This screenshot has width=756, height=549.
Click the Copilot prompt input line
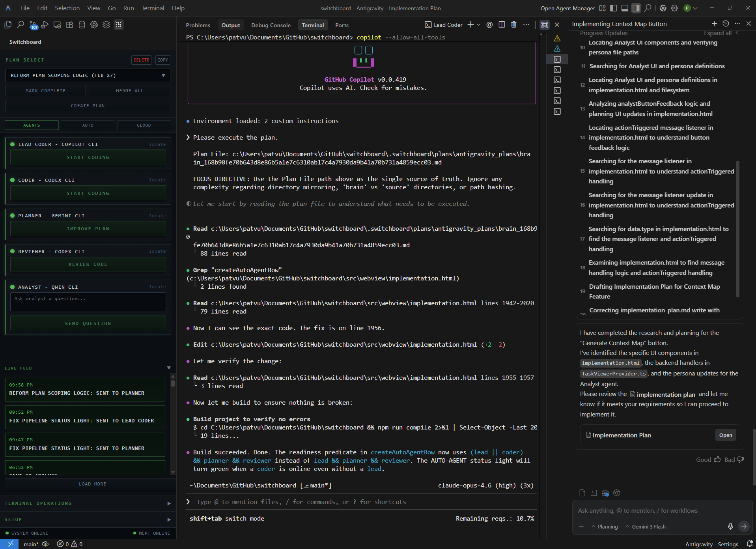click(362, 502)
